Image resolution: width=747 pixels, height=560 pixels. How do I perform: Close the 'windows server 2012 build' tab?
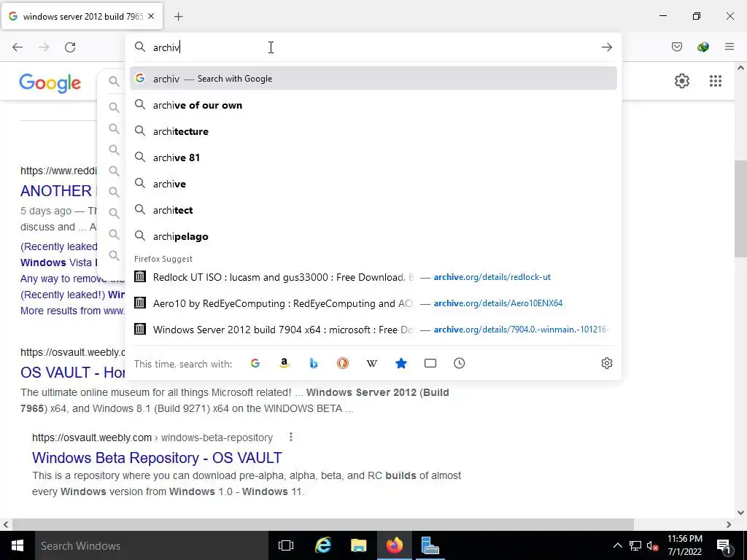click(x=151, y=16)
